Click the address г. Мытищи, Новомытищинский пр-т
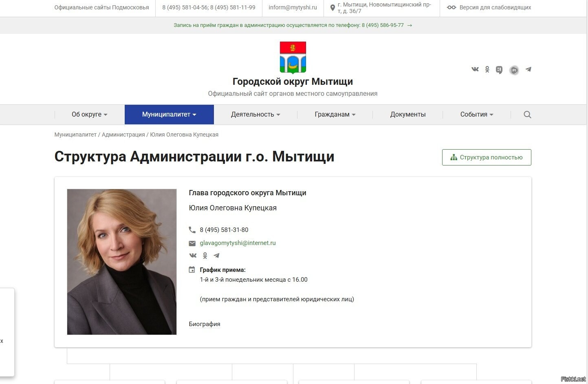The image size is (588, 384). (x=384, y=8)
